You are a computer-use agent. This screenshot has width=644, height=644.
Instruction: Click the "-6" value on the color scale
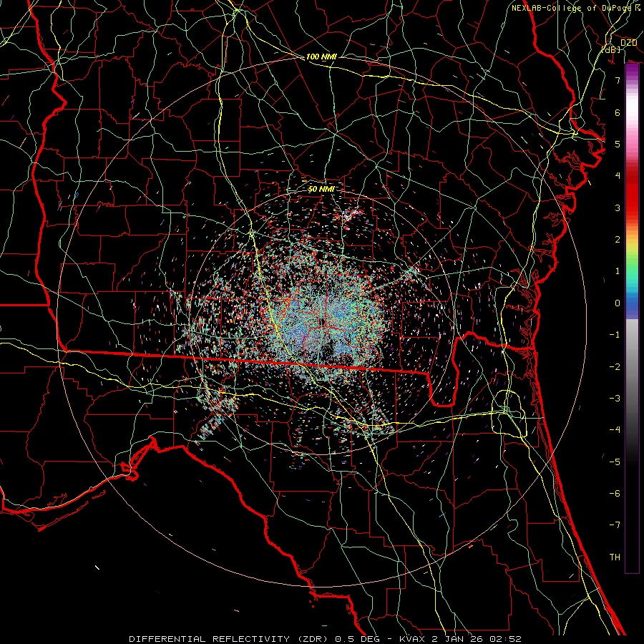tap(615, 494)
